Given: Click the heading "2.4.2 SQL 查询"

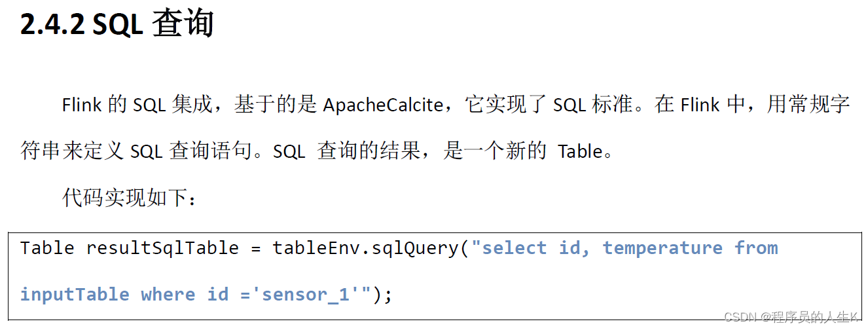Looking at the screenshot, I should 117,25.
